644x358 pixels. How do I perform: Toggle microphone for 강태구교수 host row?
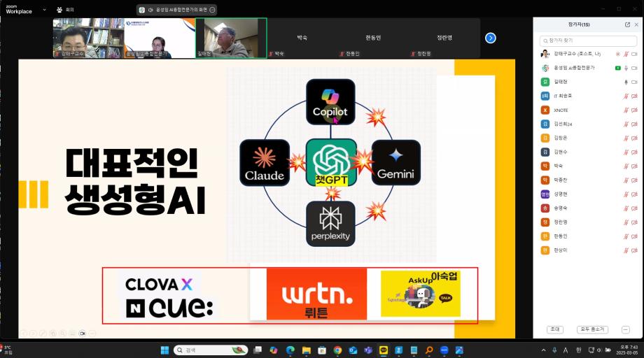(626, 54)
